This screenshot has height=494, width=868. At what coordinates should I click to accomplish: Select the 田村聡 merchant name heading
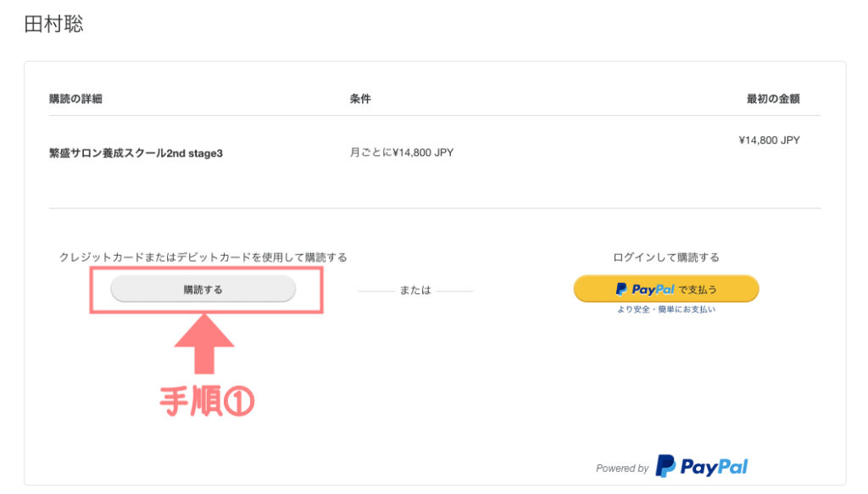click(53, 24)
